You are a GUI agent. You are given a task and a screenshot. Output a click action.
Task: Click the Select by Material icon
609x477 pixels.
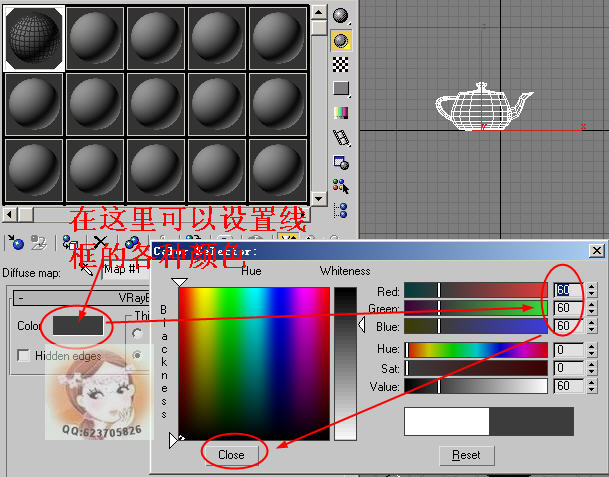[341, 186]
